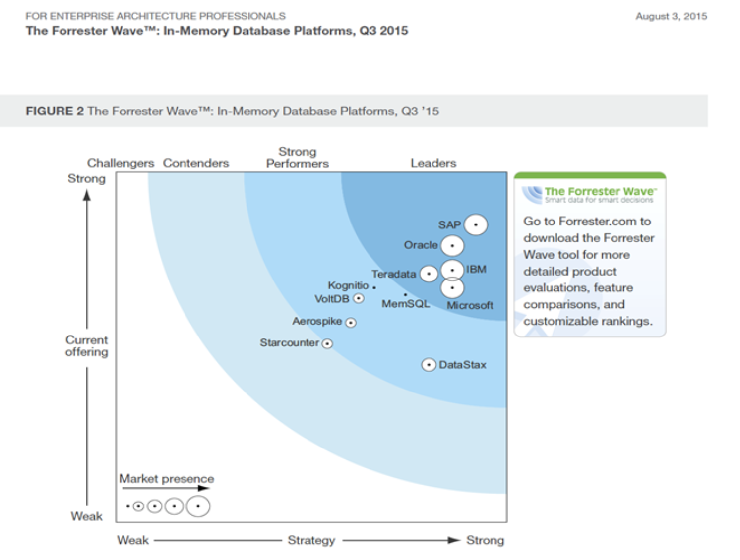Click the DataStax vendor bubble

(x=429, y=365)
